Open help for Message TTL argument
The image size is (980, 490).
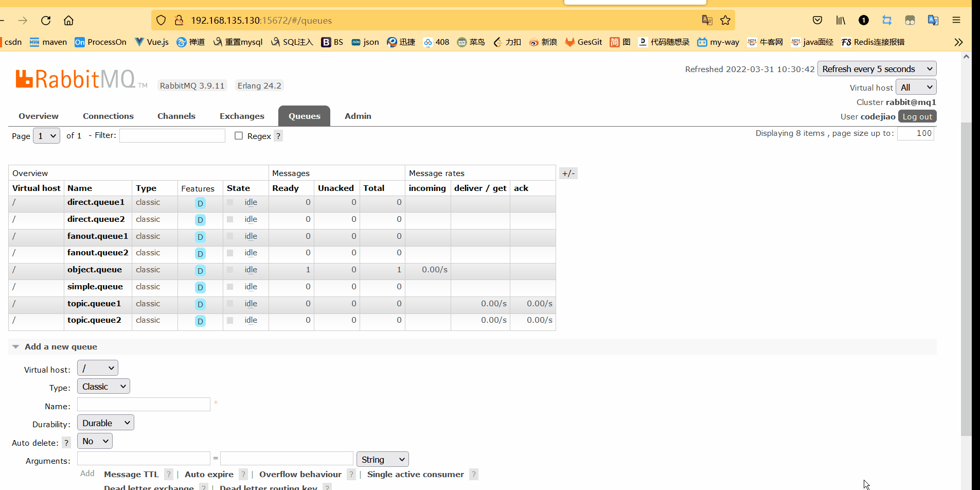coord(169,475)
